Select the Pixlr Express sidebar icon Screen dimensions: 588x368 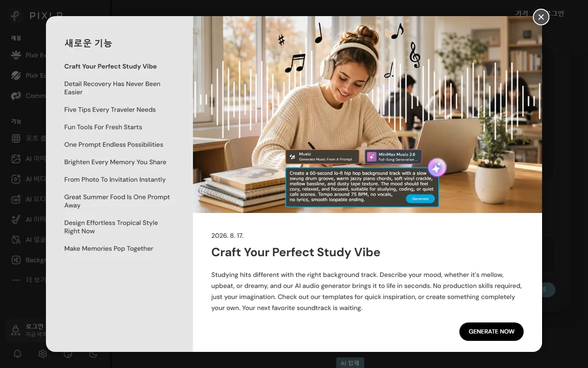pos(16,55)
